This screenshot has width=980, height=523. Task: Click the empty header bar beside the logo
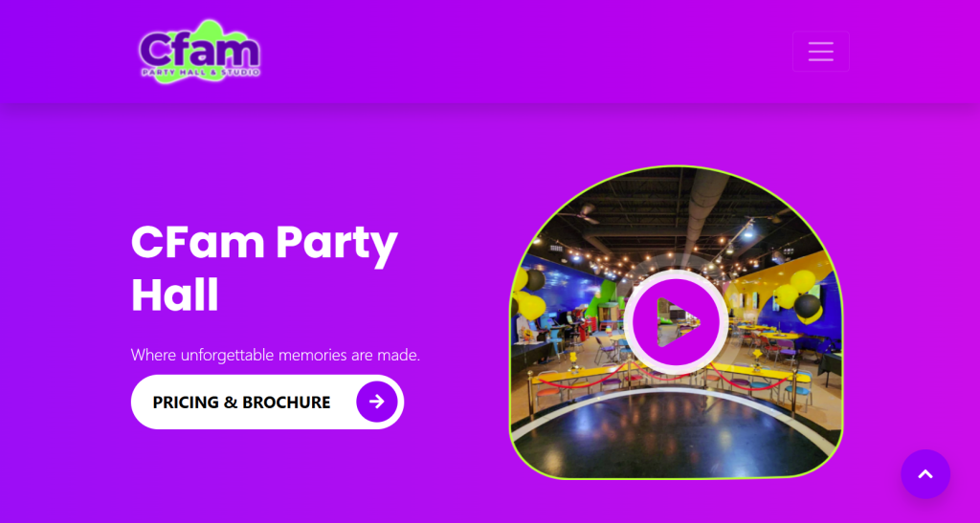pyautogui.click(x=525, y=52)
